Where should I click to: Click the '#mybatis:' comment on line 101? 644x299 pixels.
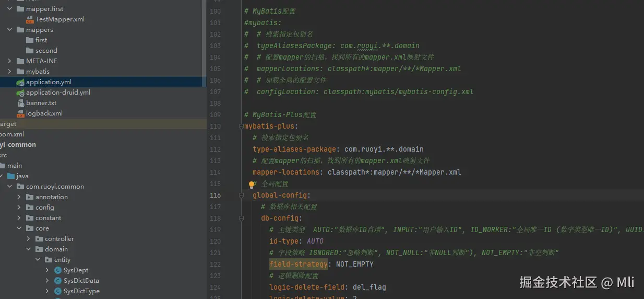click(x=263, y=22)
